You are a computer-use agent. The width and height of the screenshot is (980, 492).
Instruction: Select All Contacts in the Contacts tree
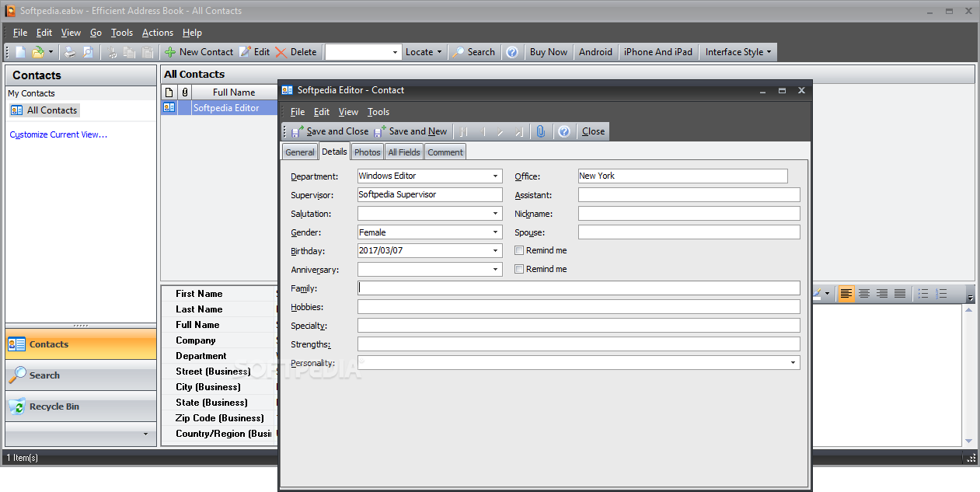point(44,110)
